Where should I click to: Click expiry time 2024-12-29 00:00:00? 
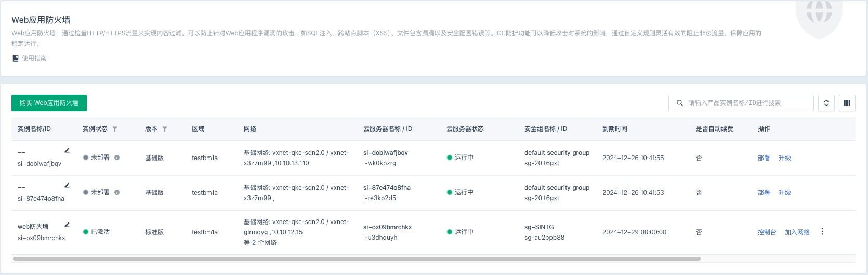(634, 232)
